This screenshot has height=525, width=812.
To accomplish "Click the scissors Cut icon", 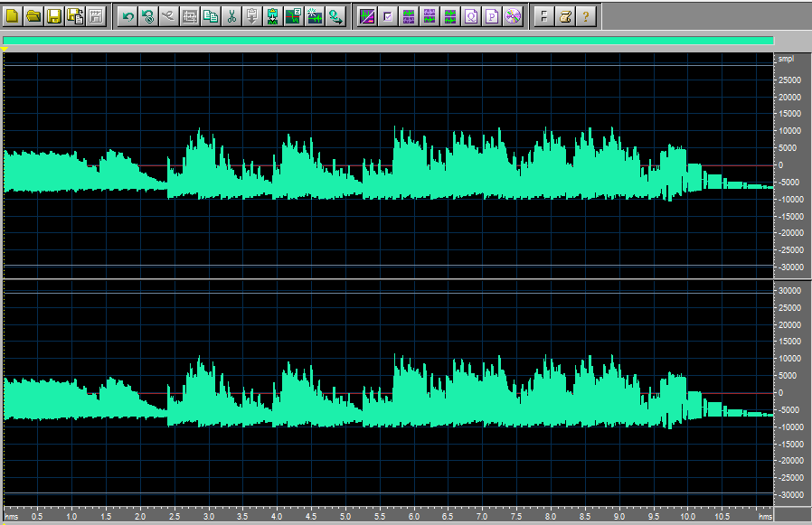I will pos(231,15).
